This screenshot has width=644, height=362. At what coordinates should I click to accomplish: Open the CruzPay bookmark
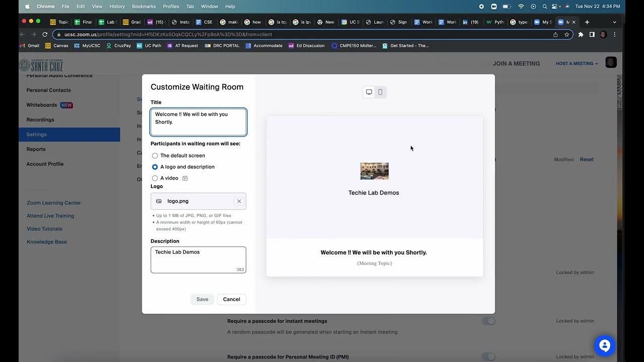118,46
